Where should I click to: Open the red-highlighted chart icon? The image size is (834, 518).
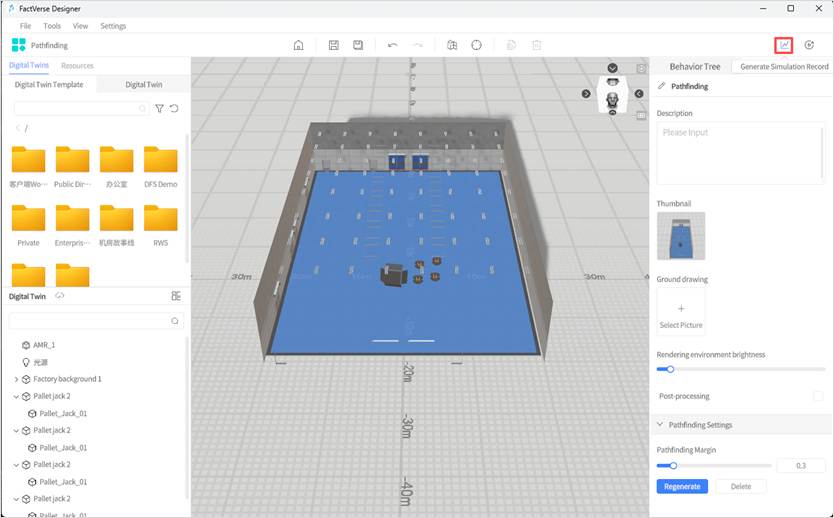coord(784,45)
